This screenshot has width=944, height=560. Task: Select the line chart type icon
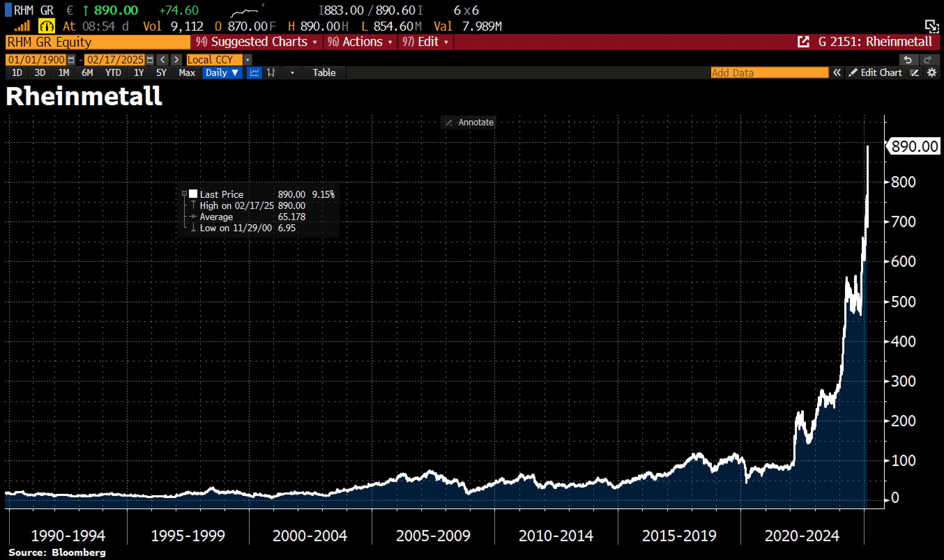(x=254, y=72)
